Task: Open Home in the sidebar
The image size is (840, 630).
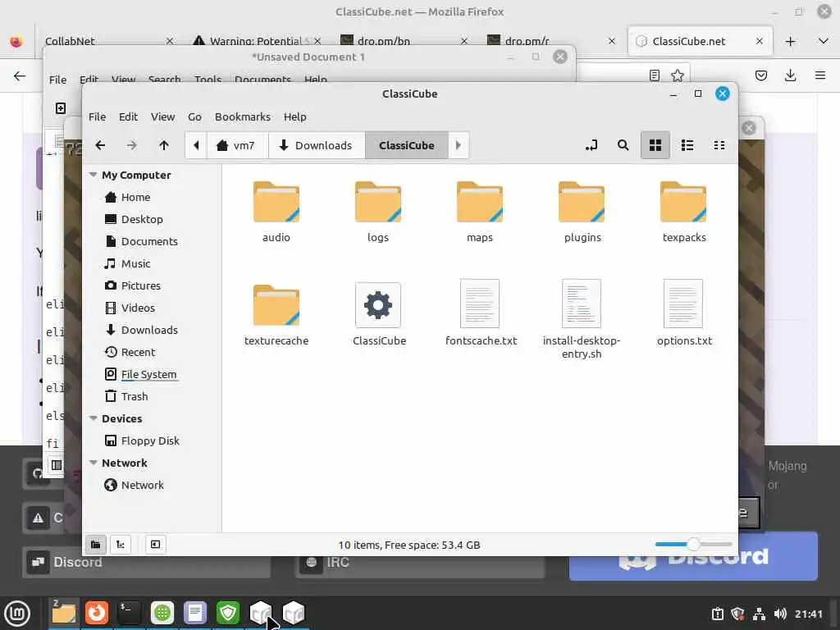Action: coord(135,197)
